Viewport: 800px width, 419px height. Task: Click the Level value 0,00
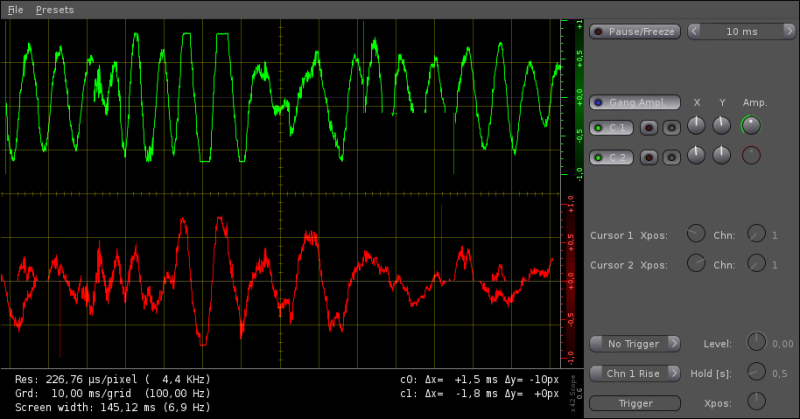[x=783, y=344]
